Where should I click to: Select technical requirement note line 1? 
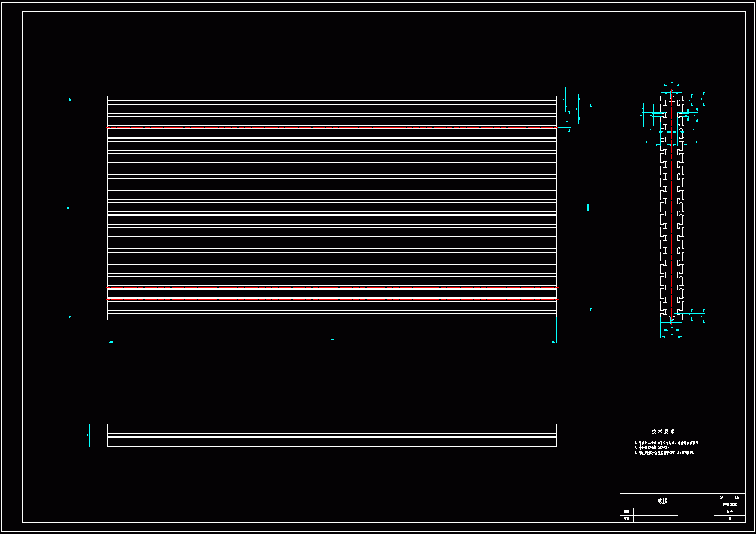tap(667, 443)
